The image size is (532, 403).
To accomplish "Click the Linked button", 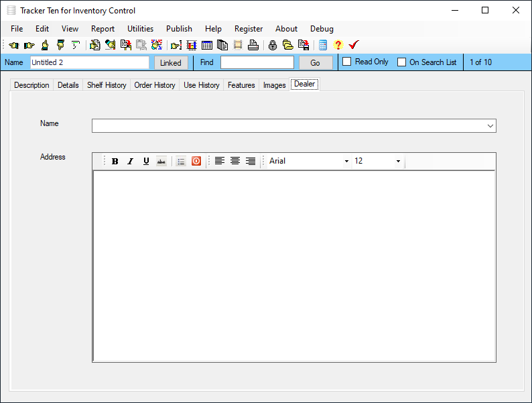I will click(171, 63).
